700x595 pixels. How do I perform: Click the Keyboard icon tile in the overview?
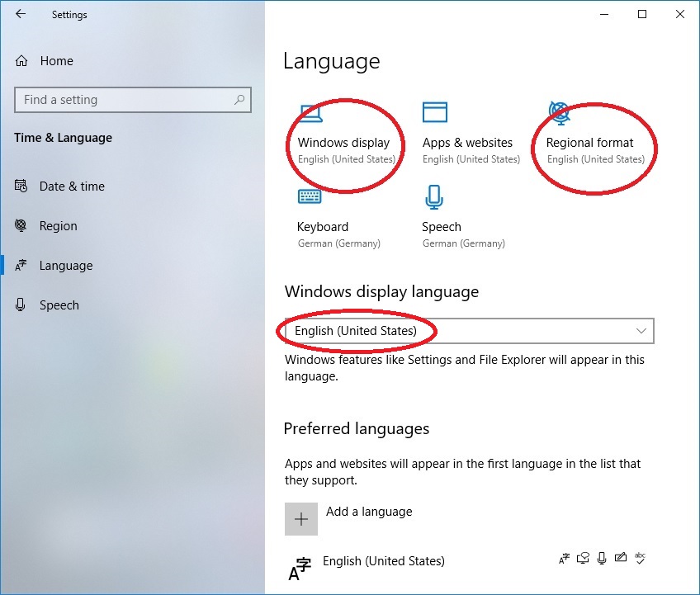(x=310, y=196)
